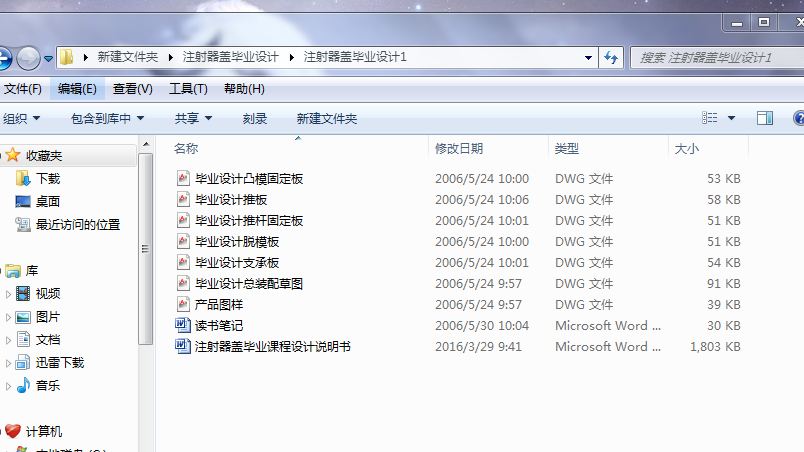Click the 音乐 note icon

23,385
